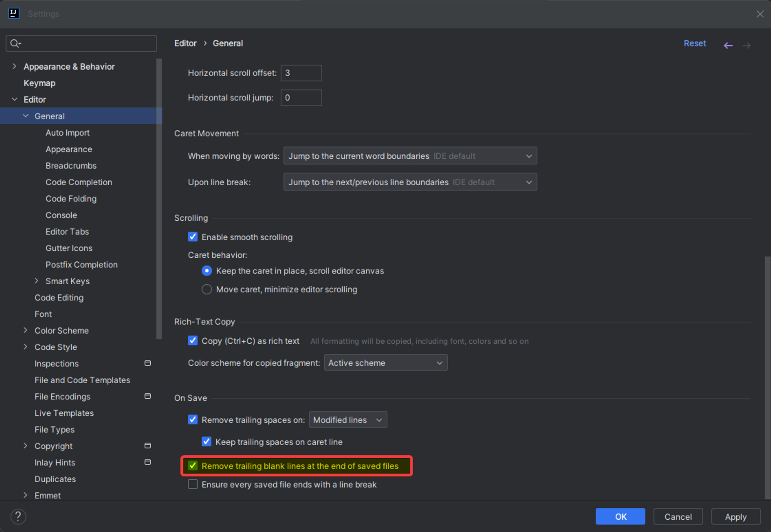Click project-level icon next to Inspections
The image size is (771, 532).
pos(148,363)
